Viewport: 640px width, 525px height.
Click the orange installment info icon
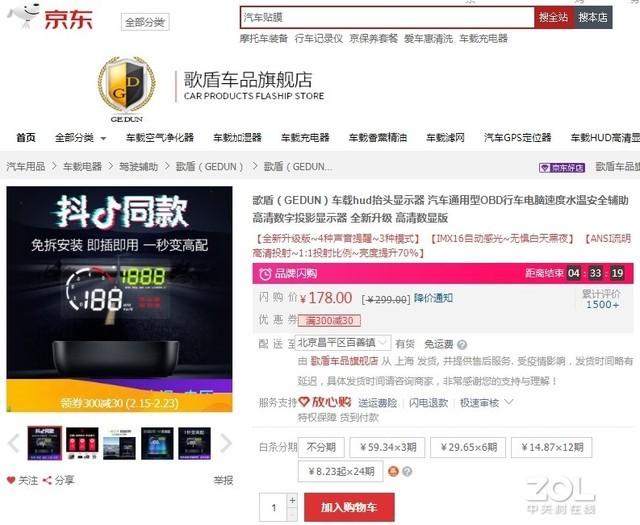click(x=393, y=472)
